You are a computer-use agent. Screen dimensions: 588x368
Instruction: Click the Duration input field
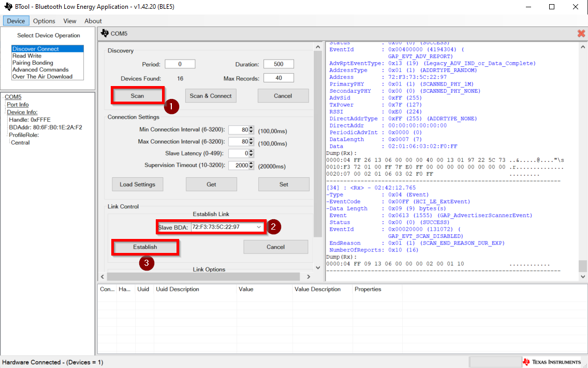tap(278, 64)
